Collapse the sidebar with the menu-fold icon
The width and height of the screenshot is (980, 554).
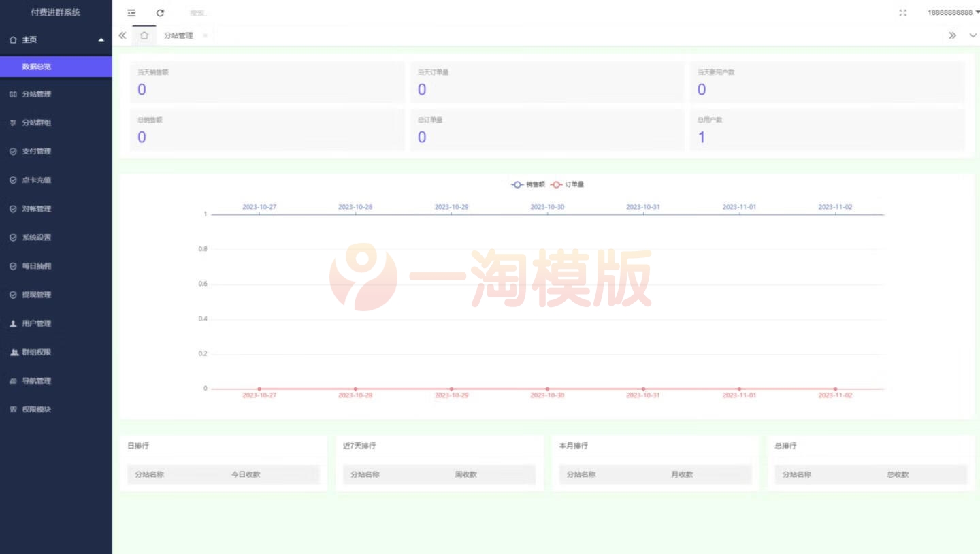click(131, 13)
